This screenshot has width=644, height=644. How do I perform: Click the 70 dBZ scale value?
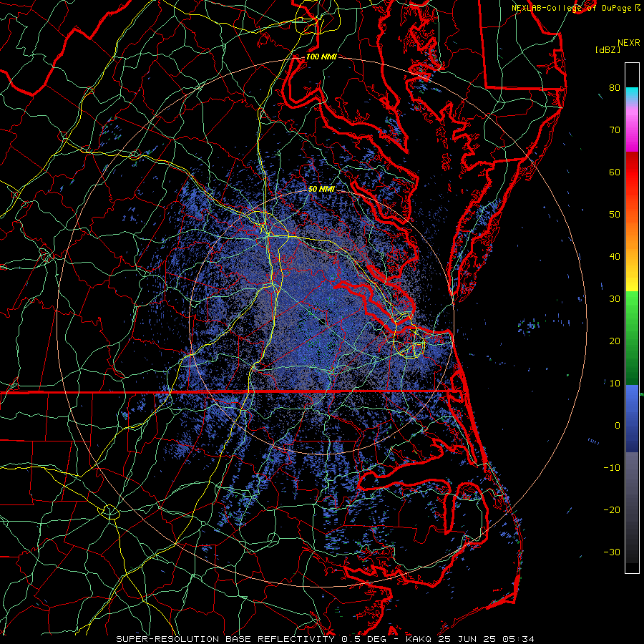[x=615, y=130]
